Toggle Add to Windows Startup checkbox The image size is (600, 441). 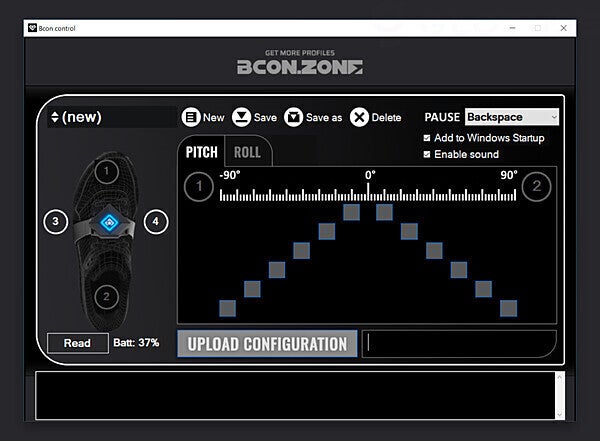pyautogui.click(x=428, y=138)
